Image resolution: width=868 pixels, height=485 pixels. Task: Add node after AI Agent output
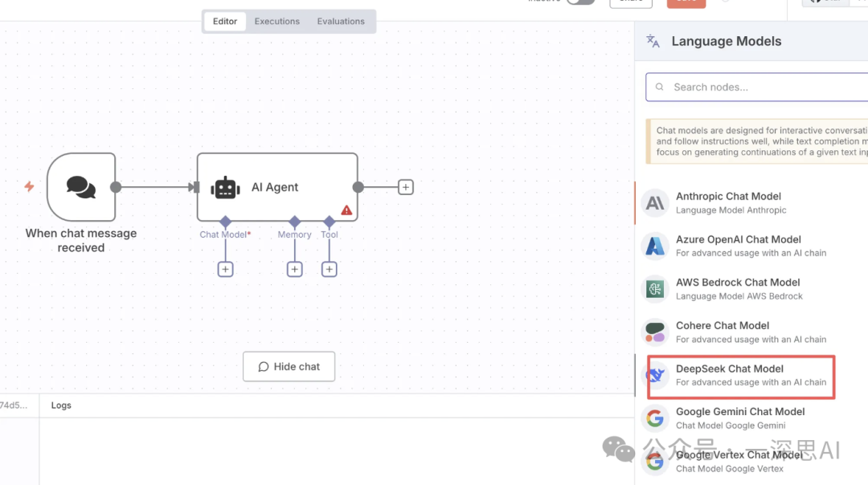[406, 187]
